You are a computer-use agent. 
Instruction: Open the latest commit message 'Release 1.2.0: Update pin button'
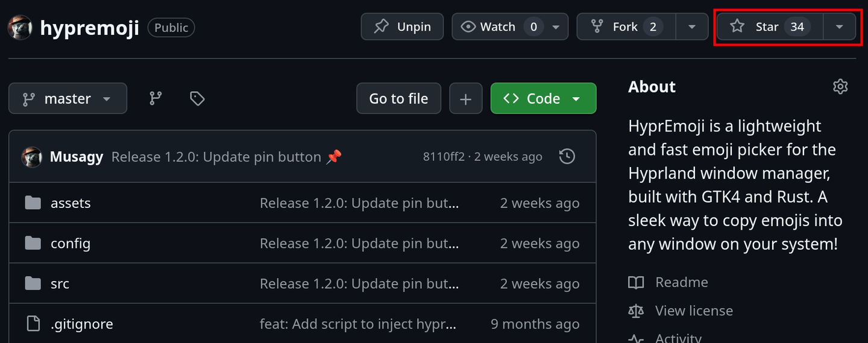coord(227,157)
